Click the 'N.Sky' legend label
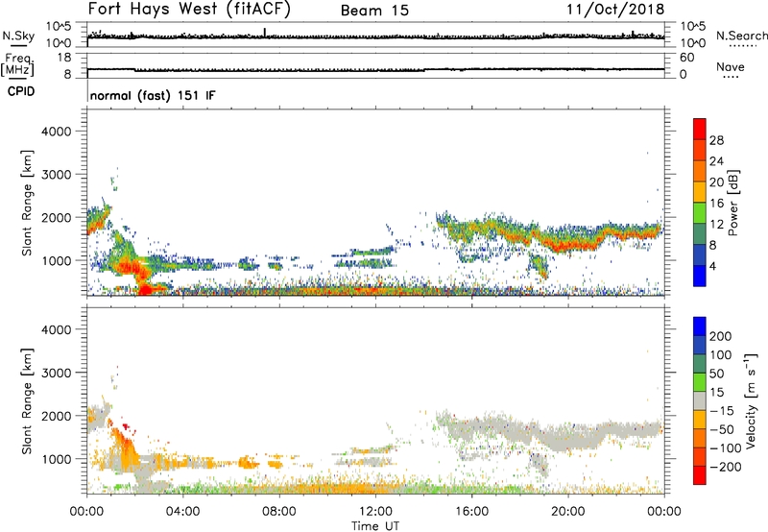Image resolution: width=768 pixels, height=532 pixels. [18, 36]
